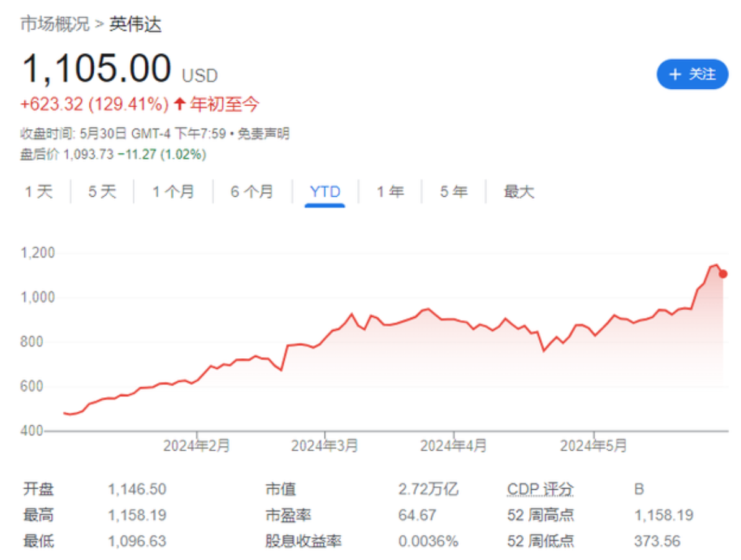View the 5 年 chart range

(x=453, y=192)
